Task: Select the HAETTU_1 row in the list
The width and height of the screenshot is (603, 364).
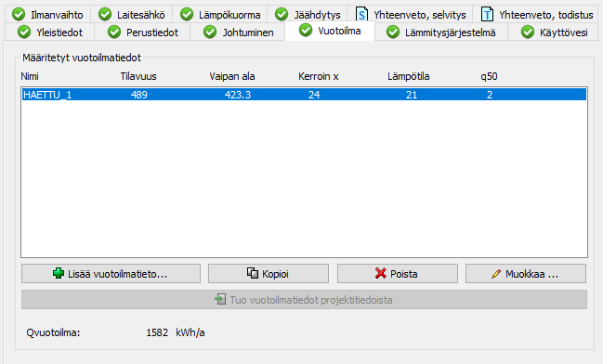Action: click(304, 95)
